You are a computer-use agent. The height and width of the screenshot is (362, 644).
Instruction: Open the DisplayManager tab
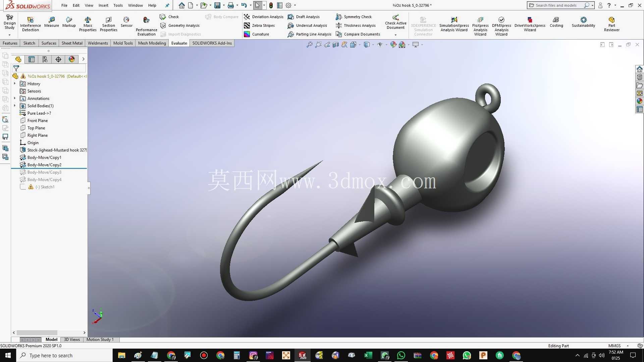72,59
